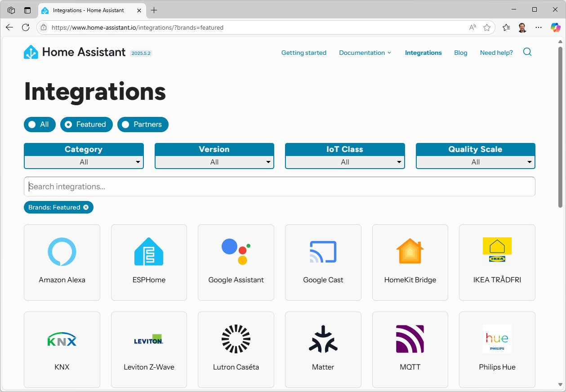Click the Home Assistant title link

(84, 52)
